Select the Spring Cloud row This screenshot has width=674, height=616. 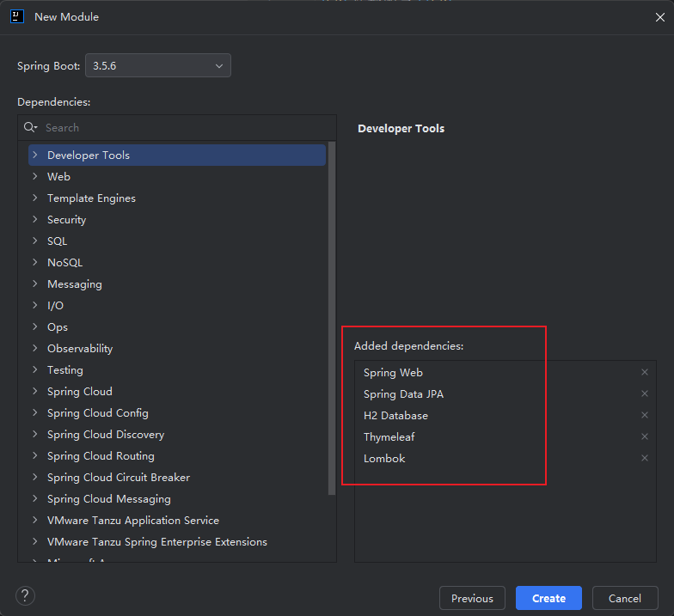point(177,392)
